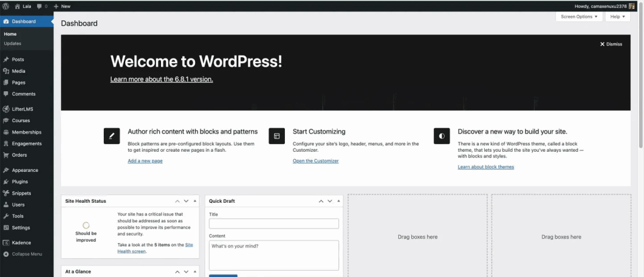
Task: Click the half-circle styles icon
Action: point(442,136)
